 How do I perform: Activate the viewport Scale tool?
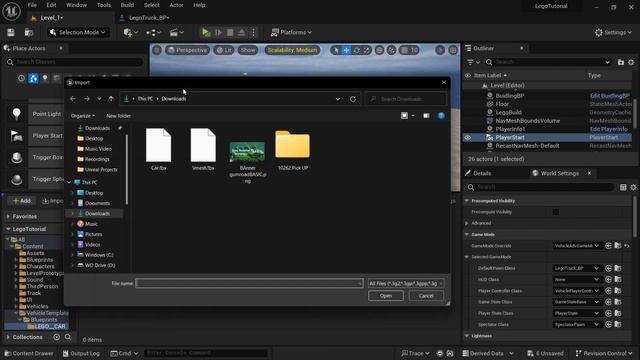(x=367, y=50)
